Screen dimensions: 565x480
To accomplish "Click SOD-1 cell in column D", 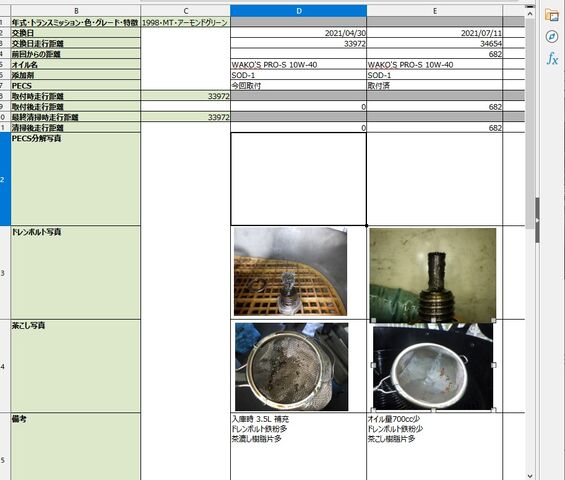I will pos(298,75).
